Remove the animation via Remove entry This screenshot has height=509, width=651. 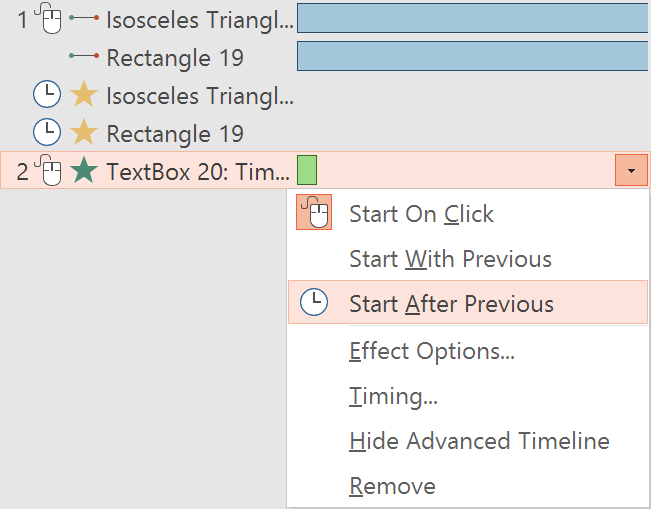[x=392, y=487]
